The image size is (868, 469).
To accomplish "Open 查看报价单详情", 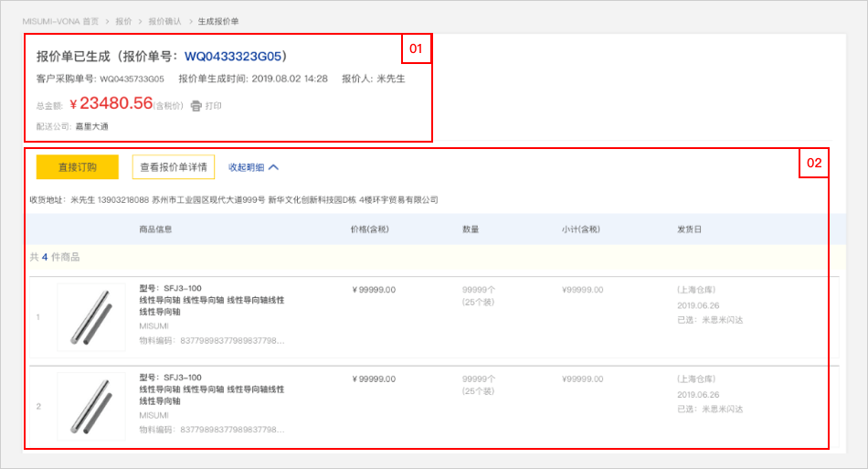I will click(174, 167).
